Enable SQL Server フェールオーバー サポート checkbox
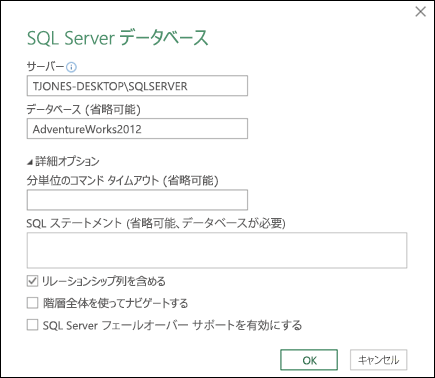 (32, 325)
